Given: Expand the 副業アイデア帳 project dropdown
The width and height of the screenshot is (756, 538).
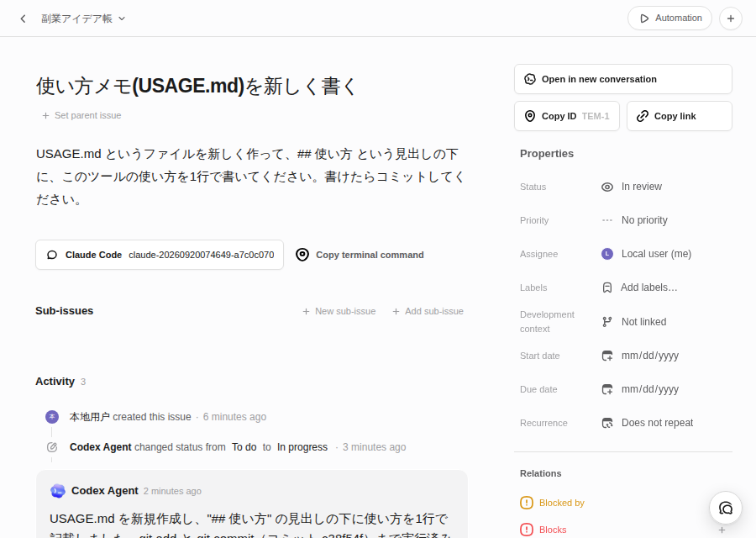Looking at the screenshot, I should pyautogui.click(x=83, y=18).
